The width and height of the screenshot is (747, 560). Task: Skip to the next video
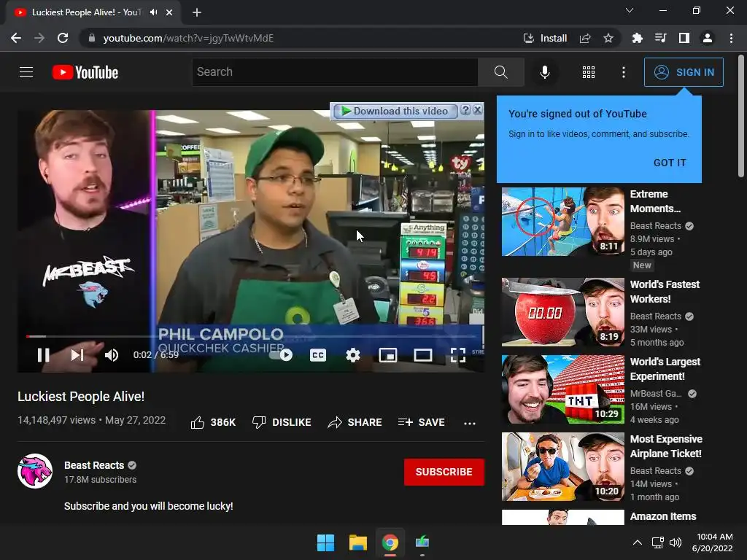tap(77, 355)
